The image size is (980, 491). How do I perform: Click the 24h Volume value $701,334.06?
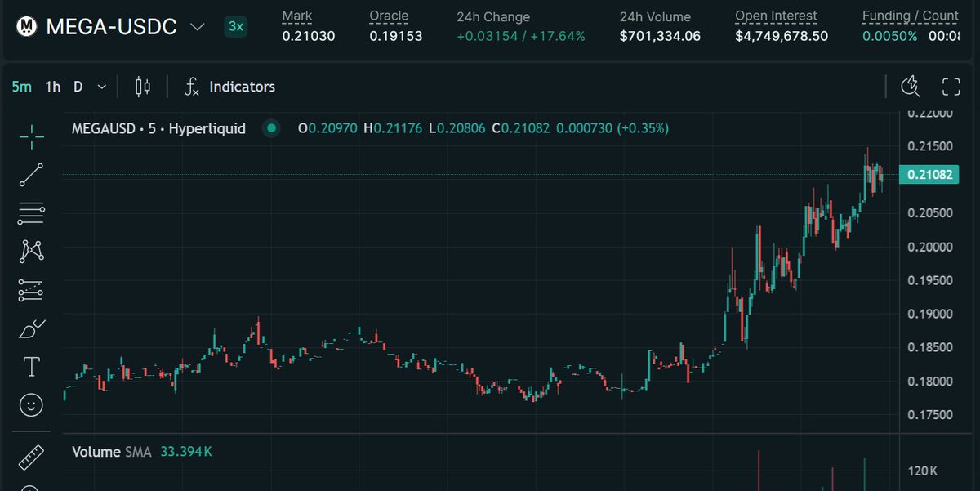point(660,36)
